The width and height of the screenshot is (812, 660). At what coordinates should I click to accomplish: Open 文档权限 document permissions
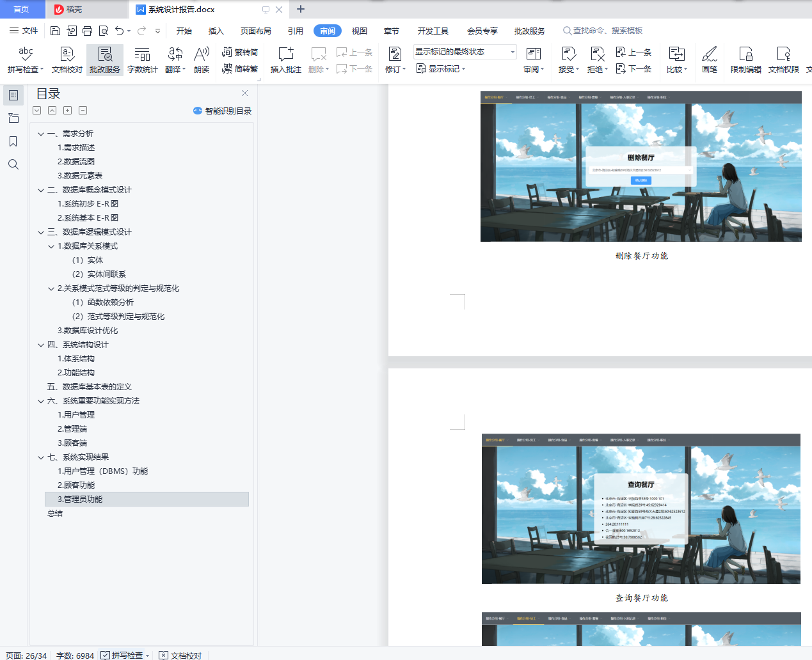coord(784,60)
